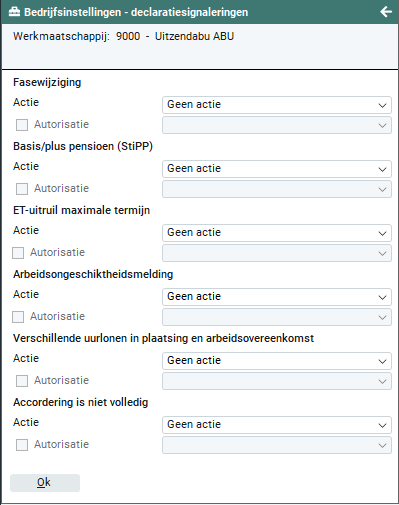Open the Basis/plus pensioen Actie dropdown
This screenshot has width=399, height=505.
click(x=277, y=169)
